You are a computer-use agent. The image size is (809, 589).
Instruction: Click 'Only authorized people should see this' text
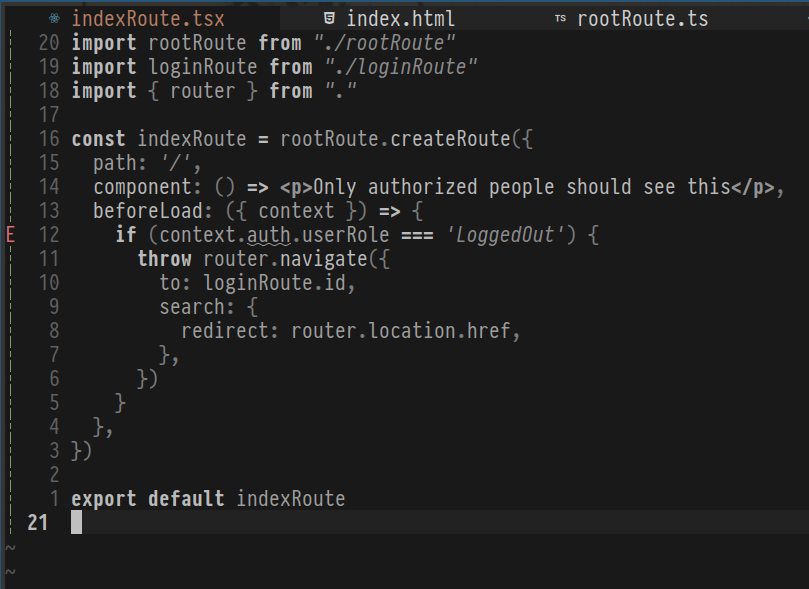click(x=522, y=187)
